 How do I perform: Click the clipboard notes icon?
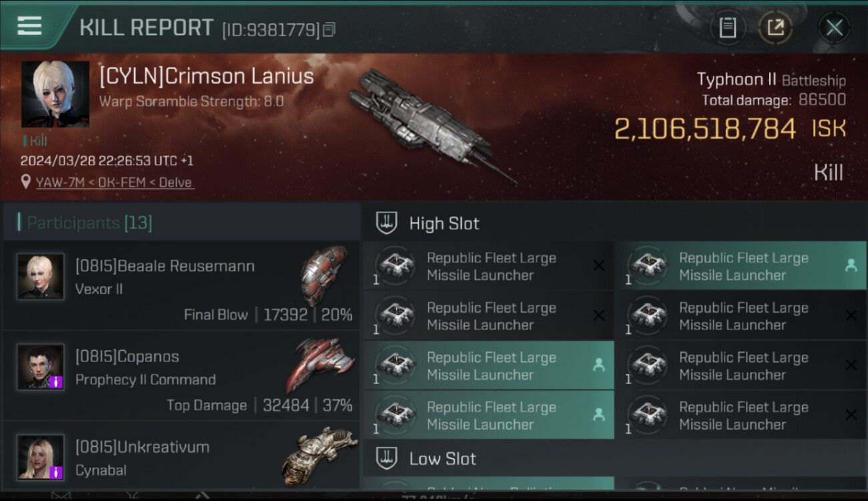coord(727,27)
